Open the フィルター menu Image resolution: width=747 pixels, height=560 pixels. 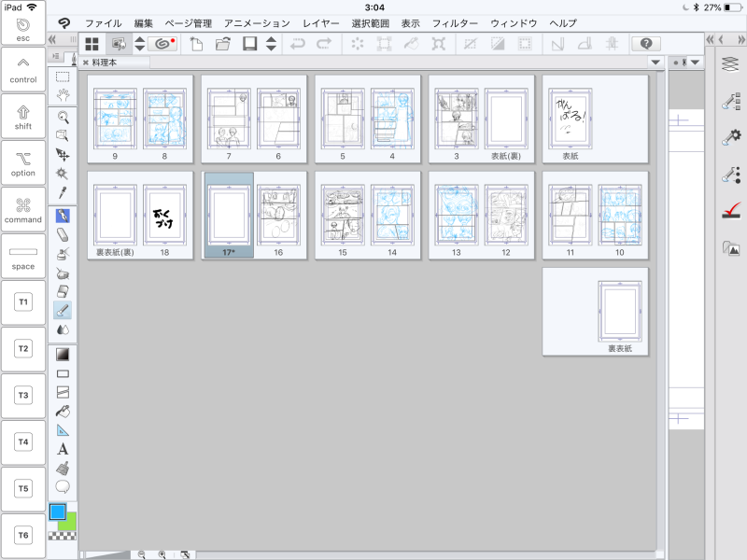click(455, 23)
